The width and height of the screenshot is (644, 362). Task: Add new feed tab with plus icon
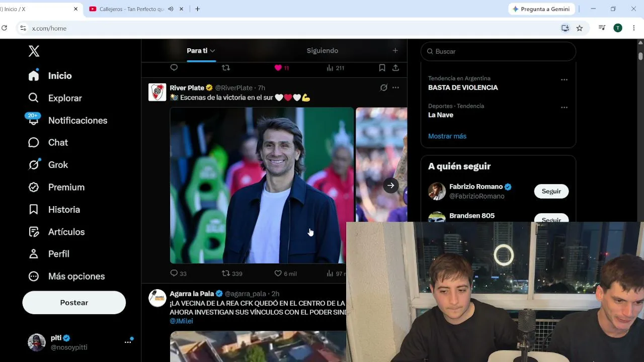(395, 50)
